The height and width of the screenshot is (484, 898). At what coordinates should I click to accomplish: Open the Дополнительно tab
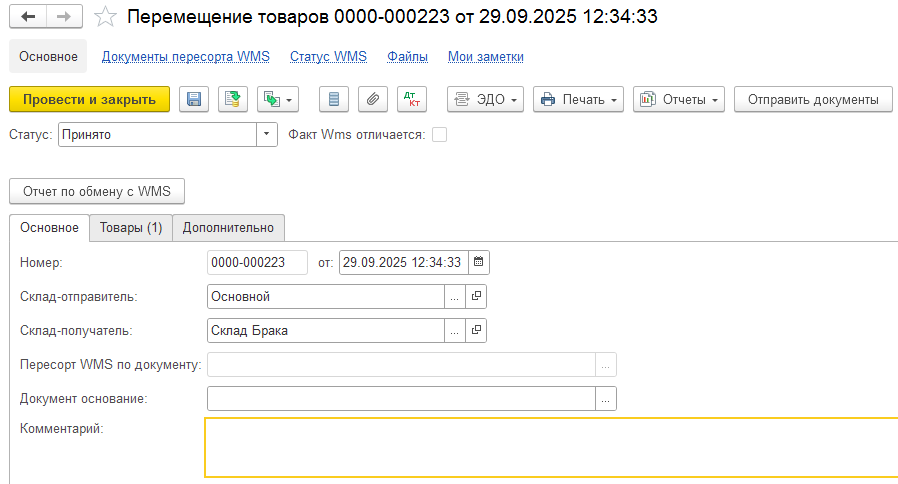pos(228,228)
